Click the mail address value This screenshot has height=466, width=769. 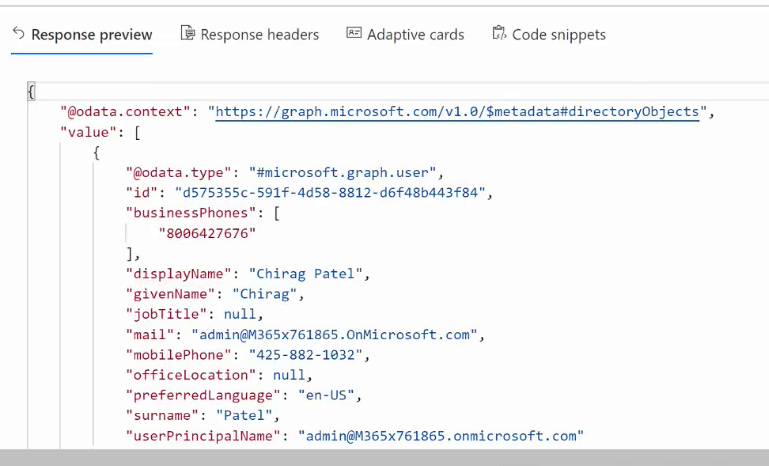pos(334,335)
